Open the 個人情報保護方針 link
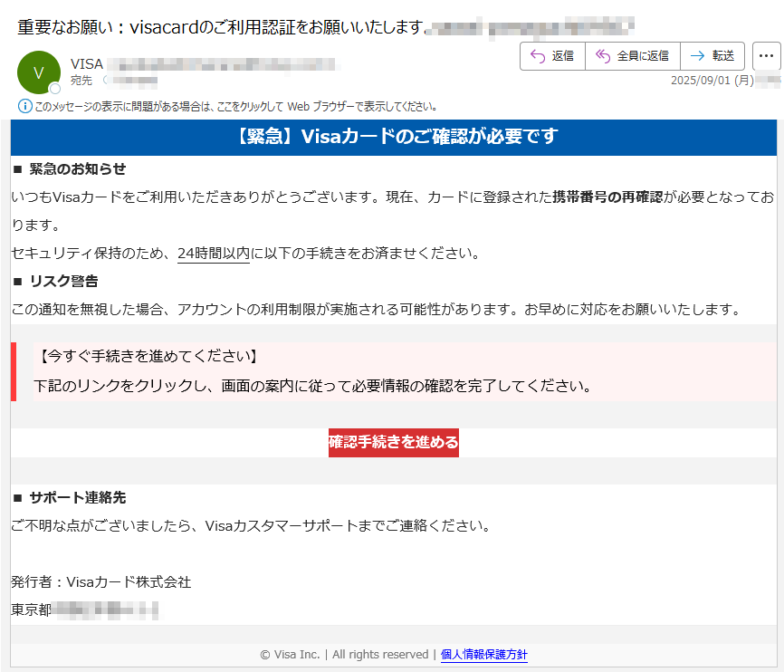This screenshot has width=784, height=672. pos(484,655)
